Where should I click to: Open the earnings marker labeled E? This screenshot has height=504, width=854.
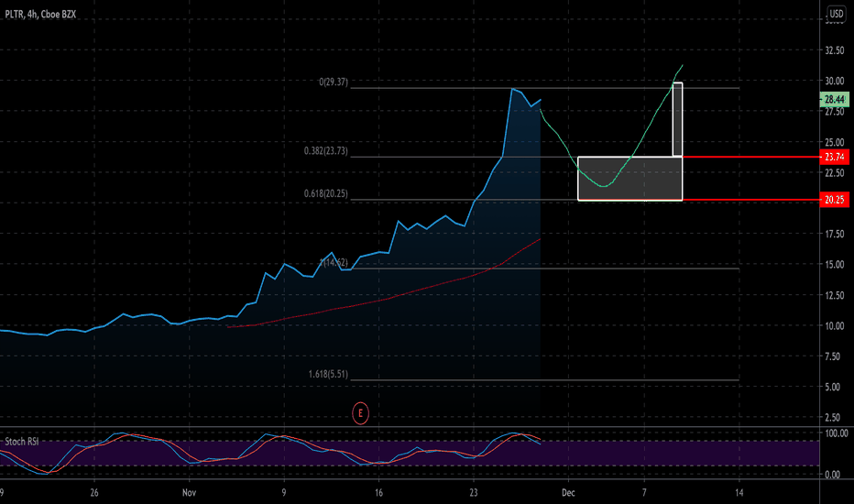(360, 413)
